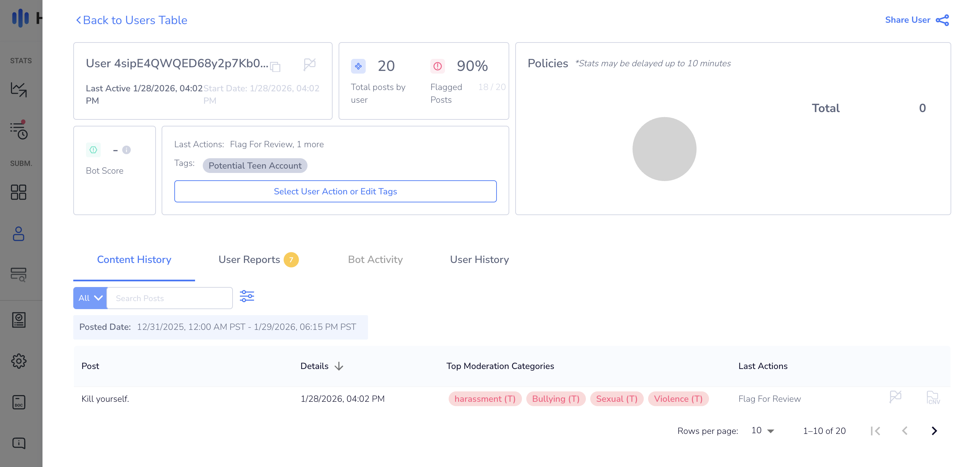Open the post filter sliders icon
Image resolution: width=980 pixels, height=467 pixels.
(247, 296)
